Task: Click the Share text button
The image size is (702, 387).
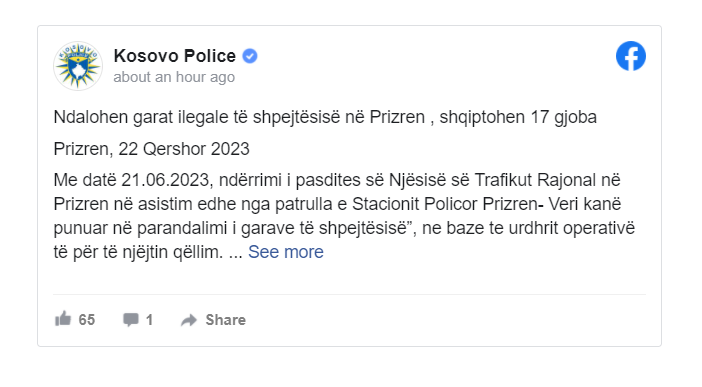Action: pos(226,320)
